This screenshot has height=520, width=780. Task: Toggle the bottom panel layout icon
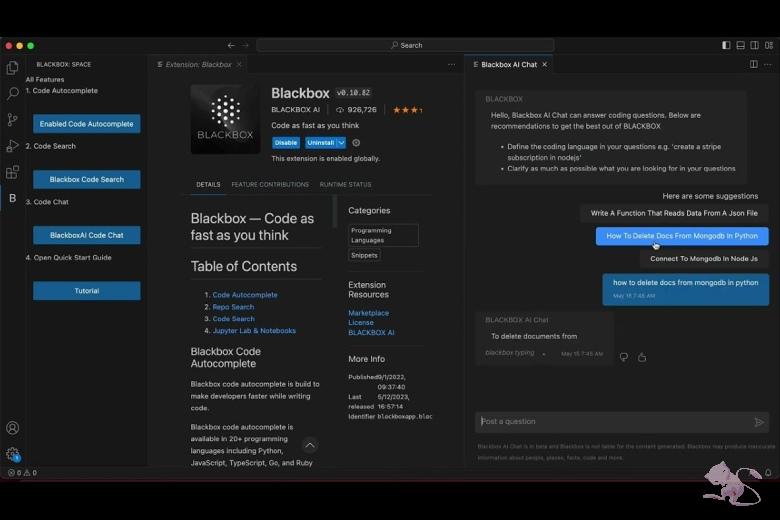740,45
